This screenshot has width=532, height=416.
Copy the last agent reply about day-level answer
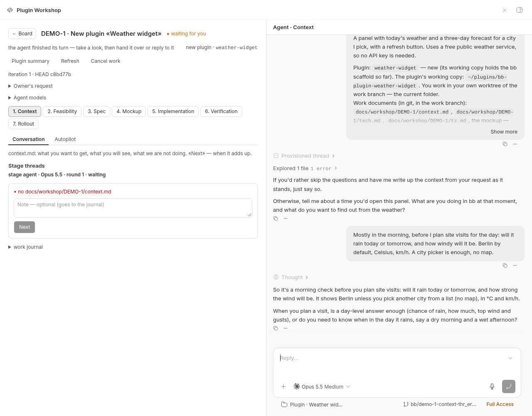point(276,328)
